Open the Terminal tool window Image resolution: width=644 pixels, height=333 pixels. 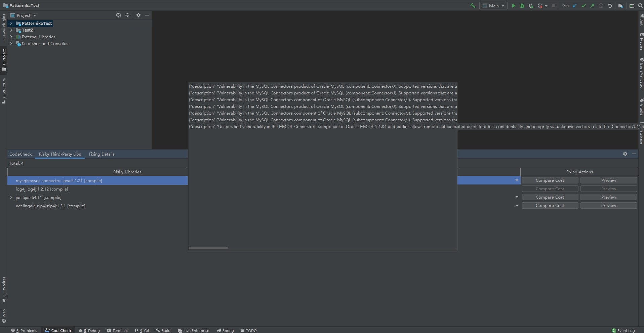pyautogui.click(x=117, y=330)
